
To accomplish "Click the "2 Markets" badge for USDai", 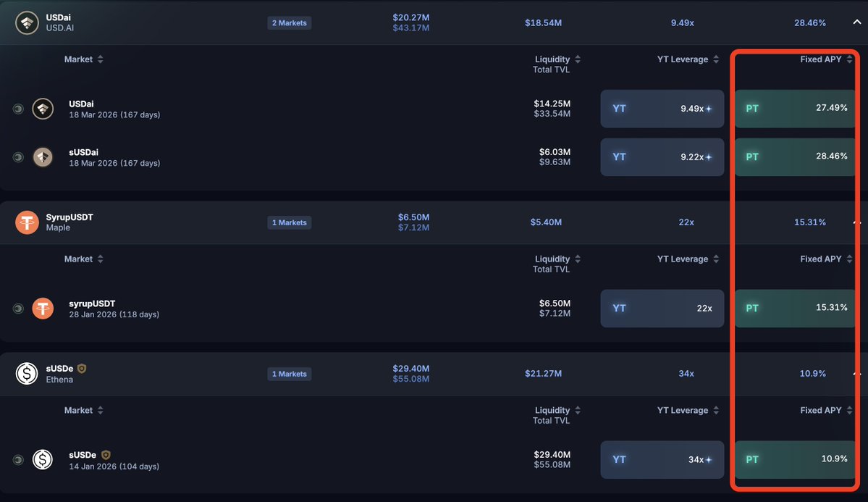I will tap(289, 23).
